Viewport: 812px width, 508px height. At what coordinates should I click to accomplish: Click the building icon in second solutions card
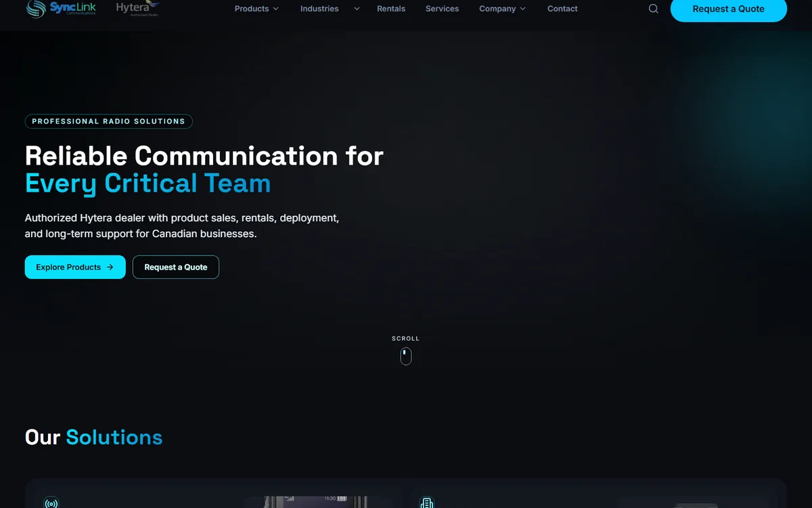[x=426, y=503]
